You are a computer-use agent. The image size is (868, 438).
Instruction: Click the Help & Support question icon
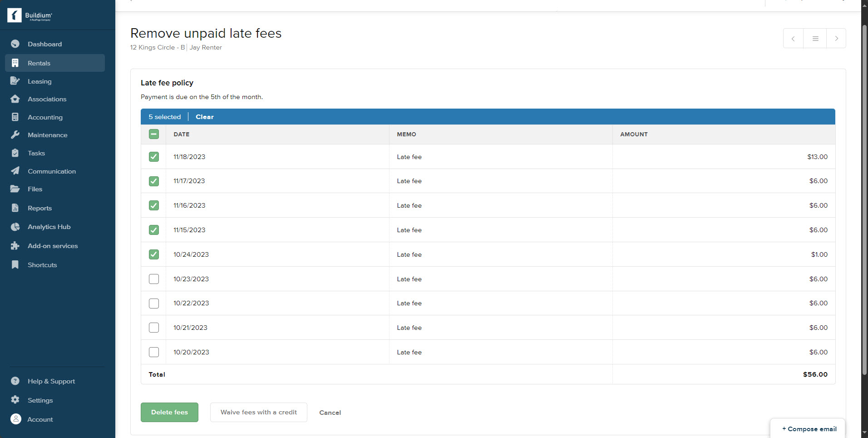point(15,381)
